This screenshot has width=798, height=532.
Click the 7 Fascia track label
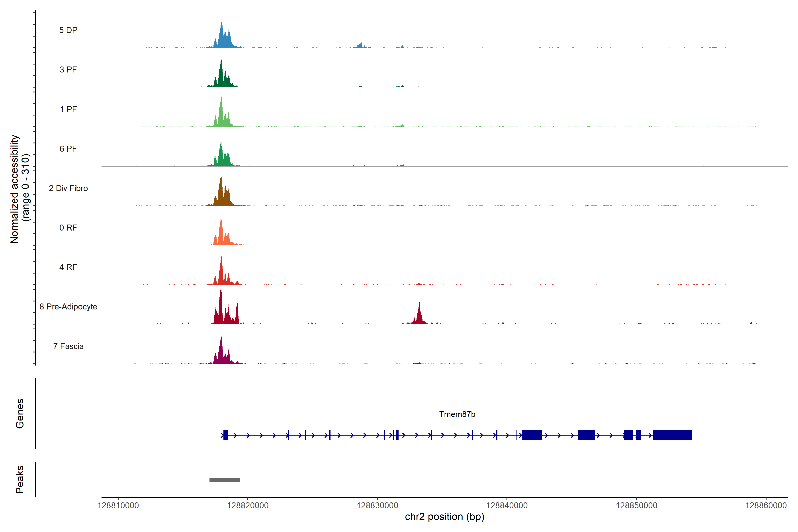pyautogui.click(x=68, y=346)
